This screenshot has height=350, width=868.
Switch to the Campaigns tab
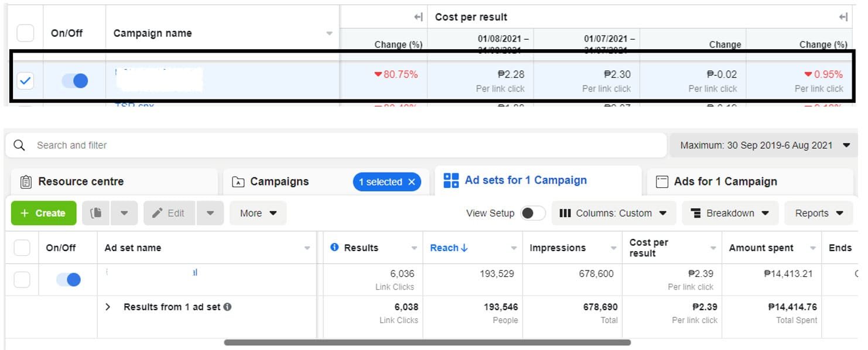[279, 182]
